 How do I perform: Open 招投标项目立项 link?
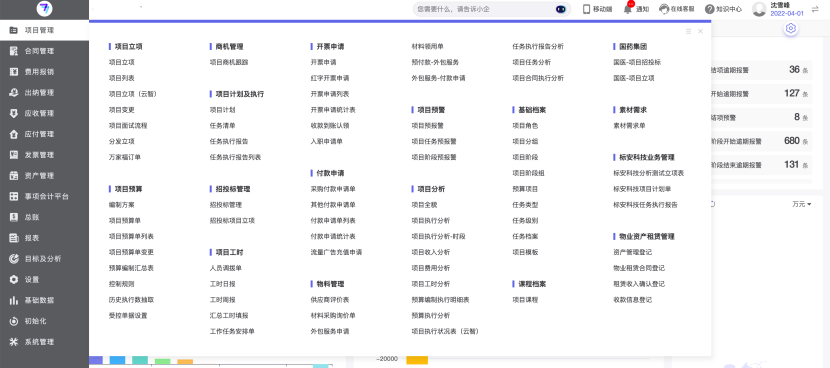pos(232,220)
